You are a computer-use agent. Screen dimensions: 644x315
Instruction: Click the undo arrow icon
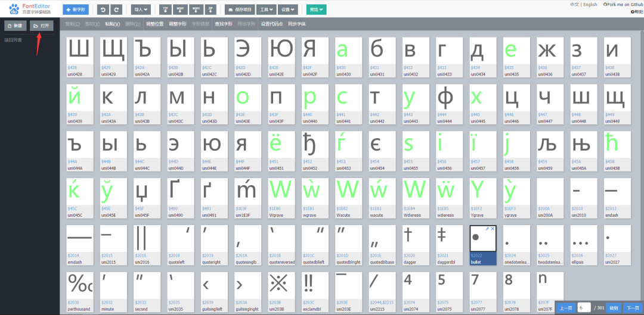103,9
